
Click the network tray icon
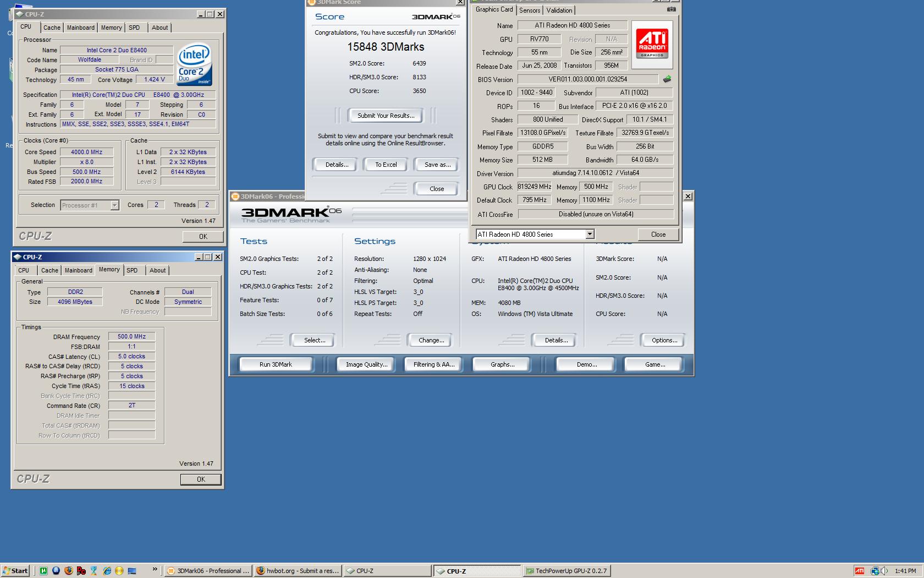pyautogui.click(x=875, y=571)
